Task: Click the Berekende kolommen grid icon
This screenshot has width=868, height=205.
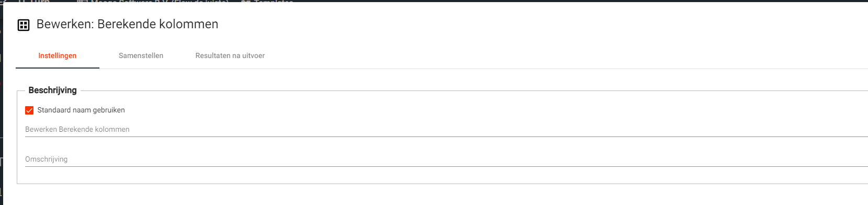Action: (x=24, y=25)
